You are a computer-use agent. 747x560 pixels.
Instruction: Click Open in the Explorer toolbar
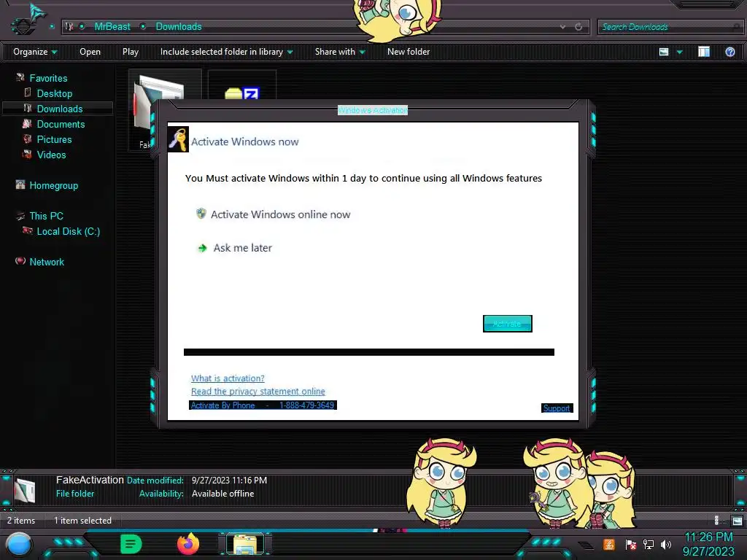pyautogui.click(x=90, y=52)
